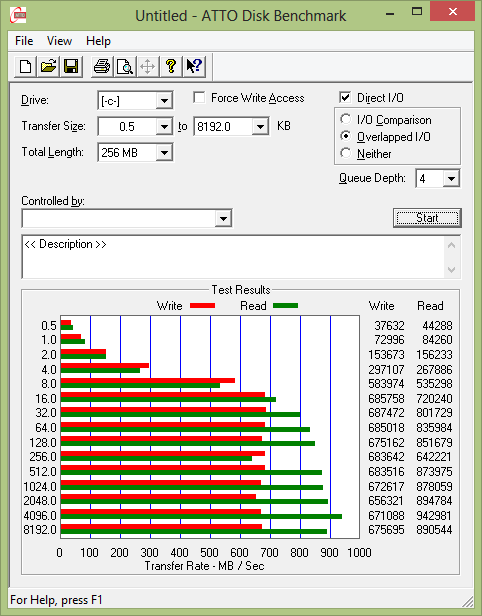
Task: Click the yellow question mark About icon
Action: [x=170, y=66]
